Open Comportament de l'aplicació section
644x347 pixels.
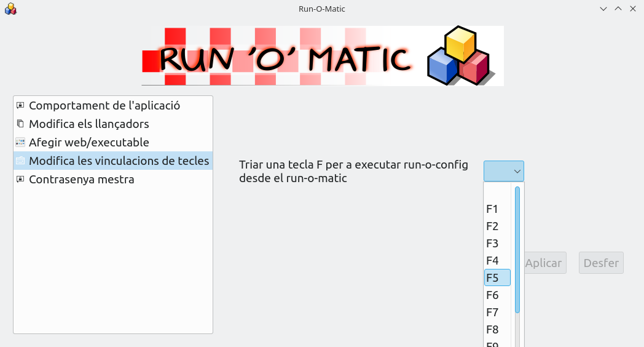click(x=113, y=105)
